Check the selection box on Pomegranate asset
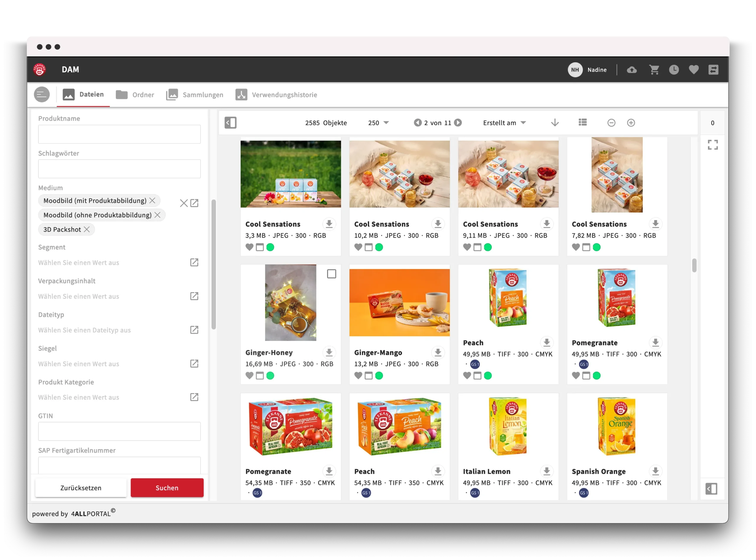Image resolution: width=756 pixels, height=560 pixels. 586,376
